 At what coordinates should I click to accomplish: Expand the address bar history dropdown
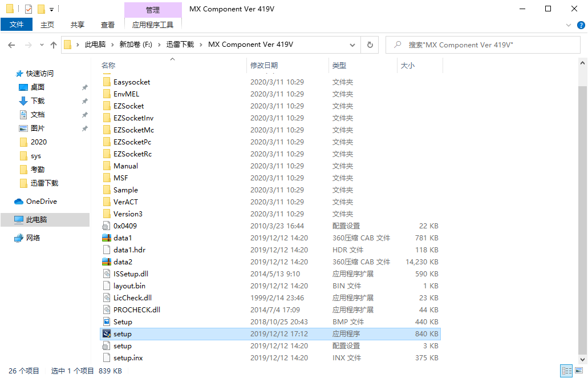[354, 45]
